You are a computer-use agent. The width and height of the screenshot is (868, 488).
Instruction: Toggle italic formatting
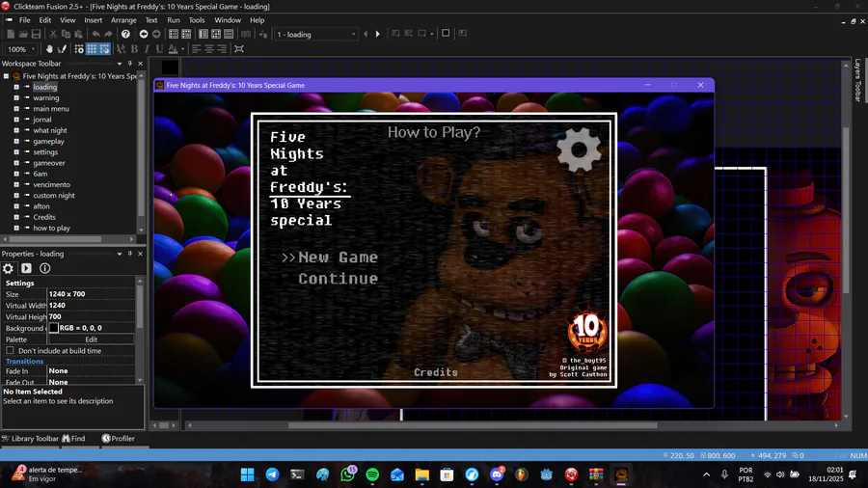click(147, 49)
